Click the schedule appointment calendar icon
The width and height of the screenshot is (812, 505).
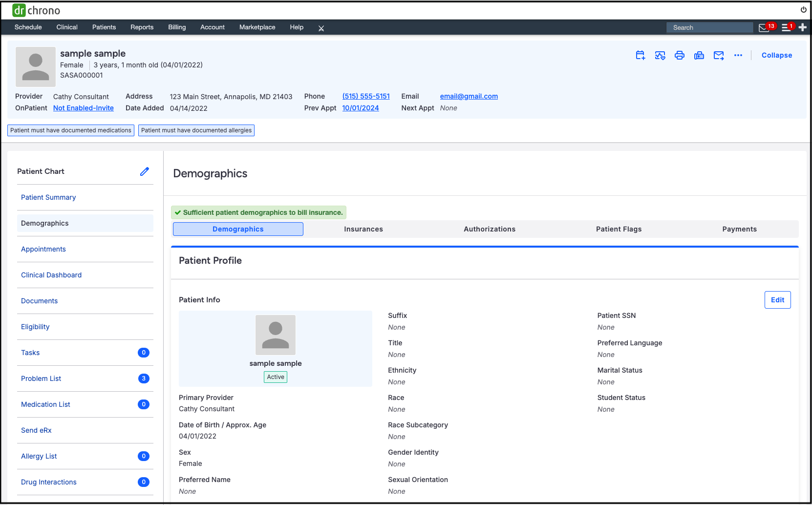(640, 55)
